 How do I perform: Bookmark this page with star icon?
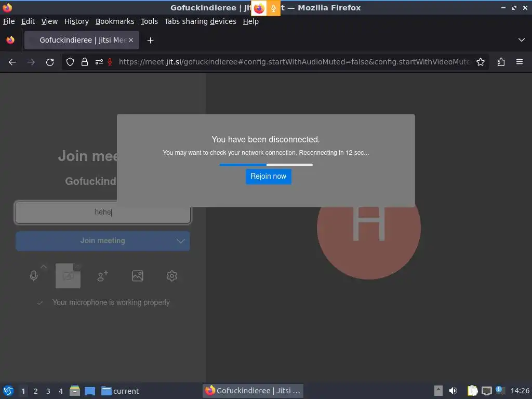[x=481, y=62]
